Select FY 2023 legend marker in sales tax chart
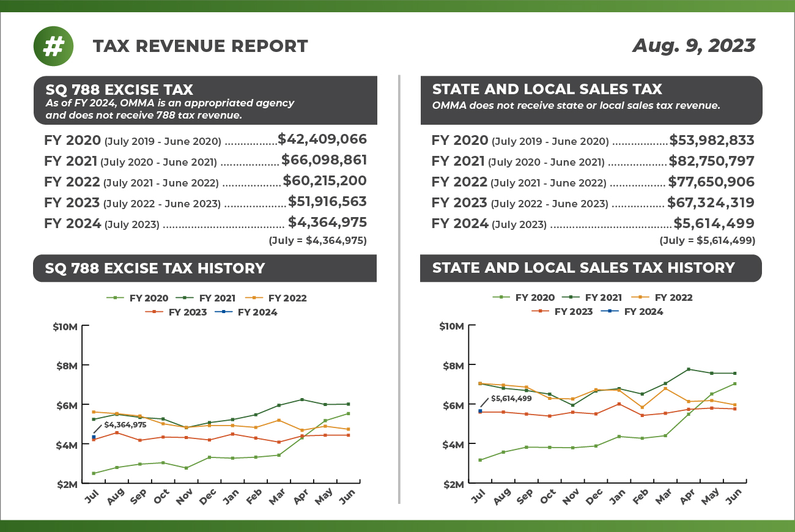Image resolution: width=795 pixels, height=532 pixels. 539,311
